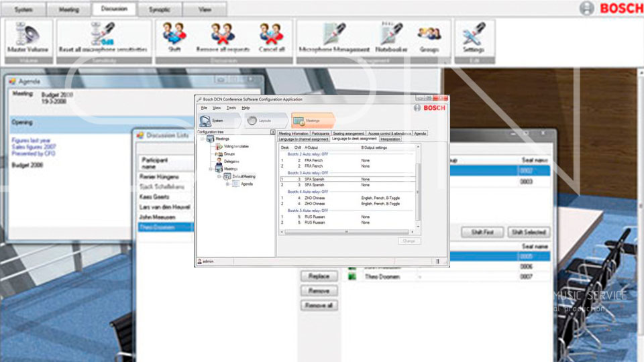The height and width of the screenshot is (362, 644).
Task: Click the Remove all requests icon
Action: (223, 38)
